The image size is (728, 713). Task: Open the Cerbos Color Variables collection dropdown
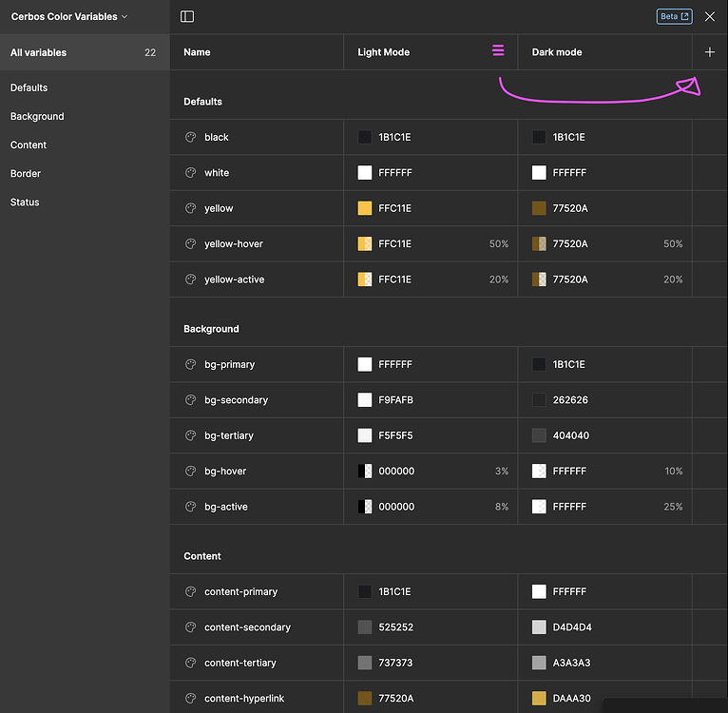click(69, 17)
